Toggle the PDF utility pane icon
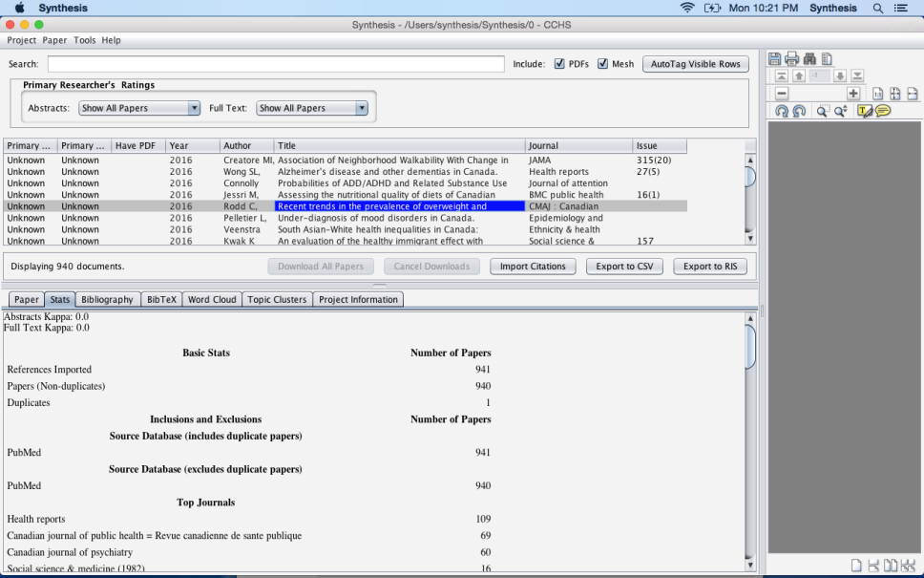The height and width of the screenshot is (578, 924). click(827, 58)
